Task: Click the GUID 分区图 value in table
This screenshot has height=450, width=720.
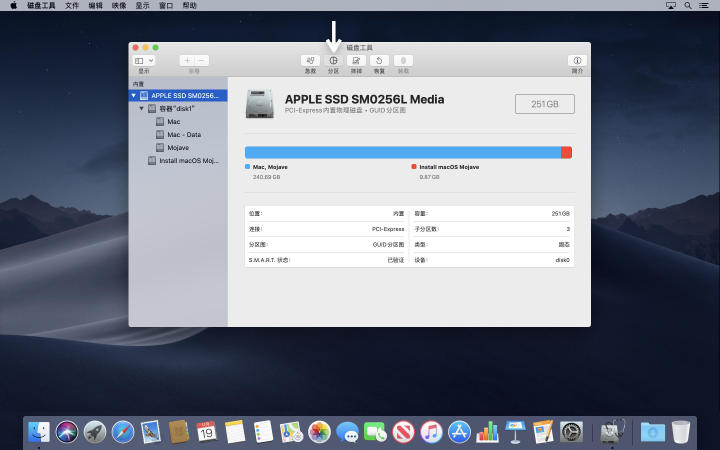Action: [388, 245]
